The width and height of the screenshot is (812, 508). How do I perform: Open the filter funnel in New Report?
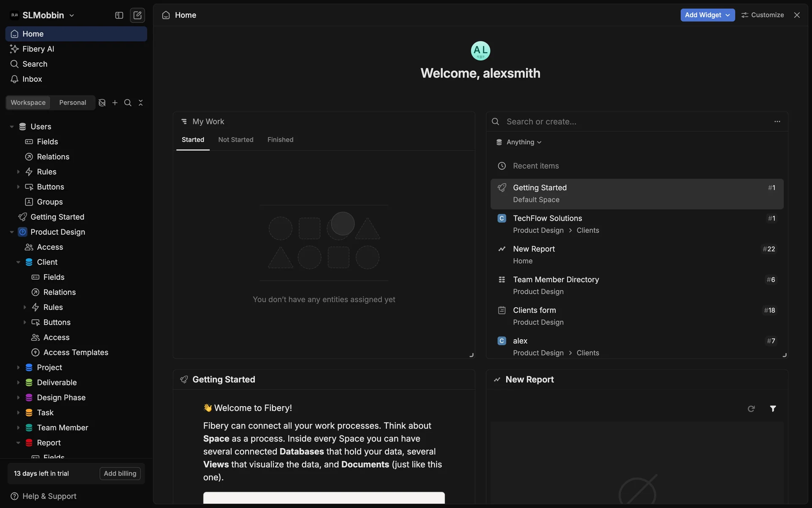coord(773,409)
